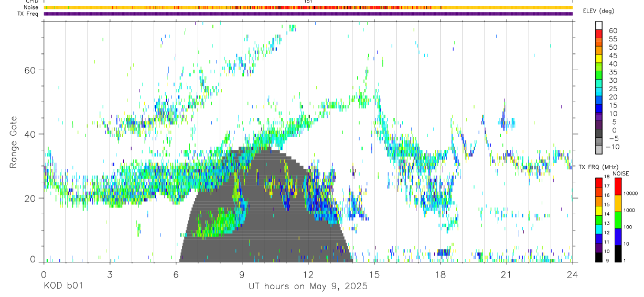Click the '10000' label on NOISE legend
Image resolution: width=644 pixels, height=297 pixels.
tap(631, 193)
